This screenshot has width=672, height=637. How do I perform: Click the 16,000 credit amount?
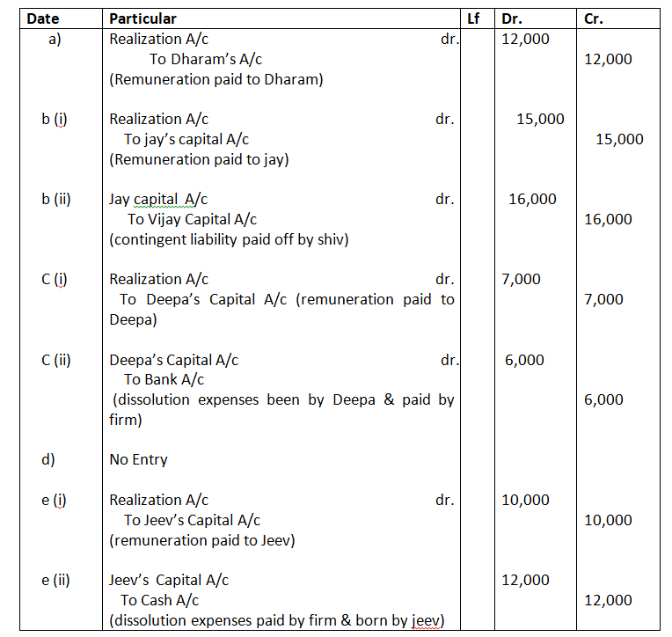608,219
